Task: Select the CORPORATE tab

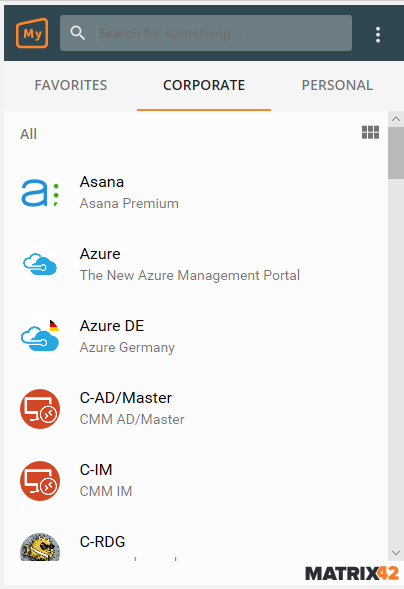Action: tap(204, 85)
